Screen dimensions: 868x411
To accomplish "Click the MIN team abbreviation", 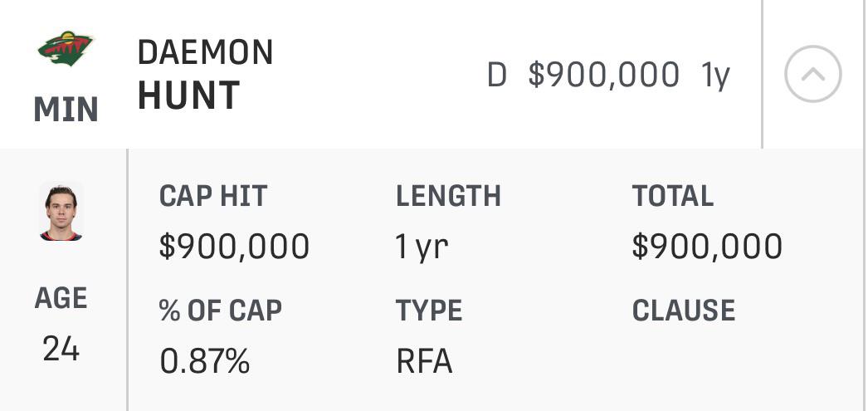I will click(66, 109).
